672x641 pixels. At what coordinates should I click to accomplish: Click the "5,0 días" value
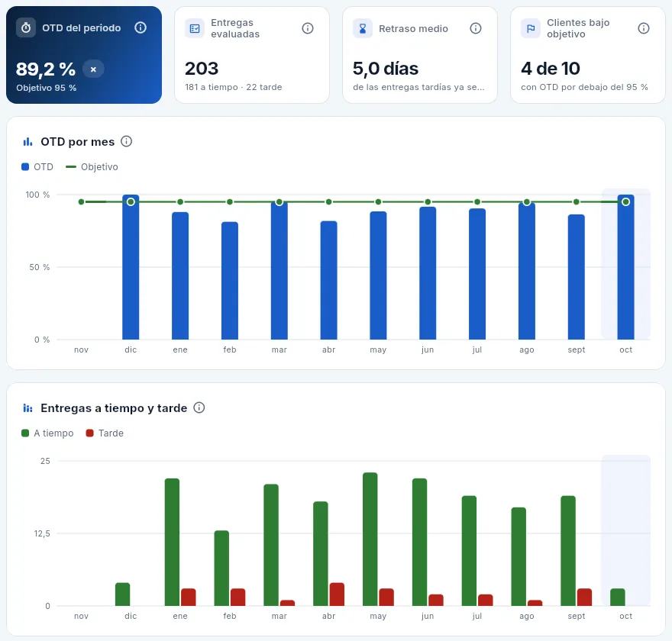(386, 69)
